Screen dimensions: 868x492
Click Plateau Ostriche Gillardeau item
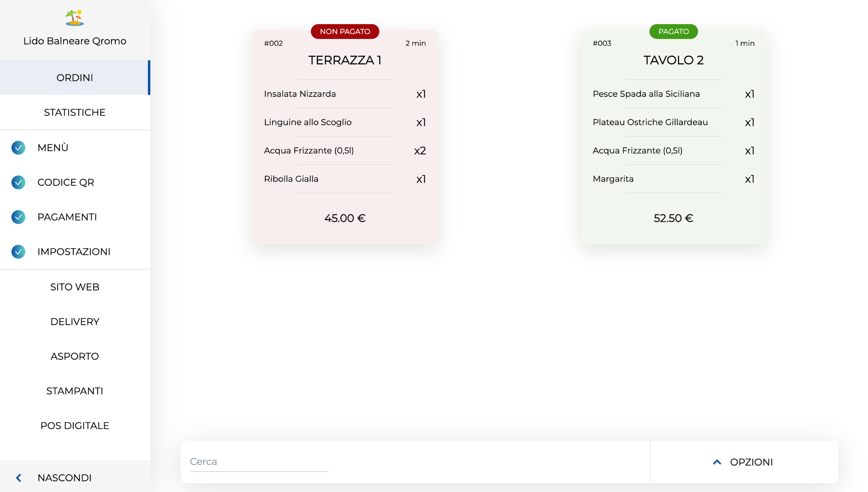650,122
